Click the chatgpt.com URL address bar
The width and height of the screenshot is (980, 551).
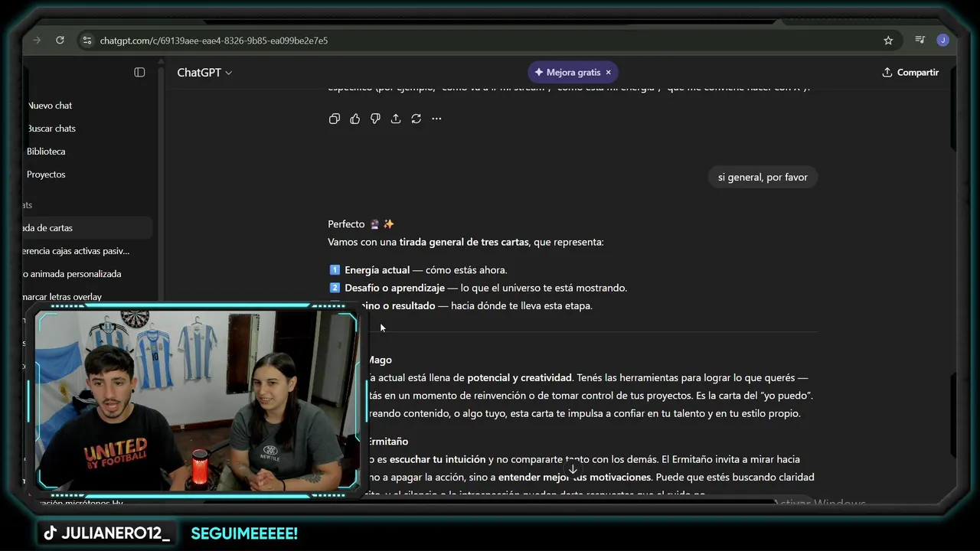214,41
